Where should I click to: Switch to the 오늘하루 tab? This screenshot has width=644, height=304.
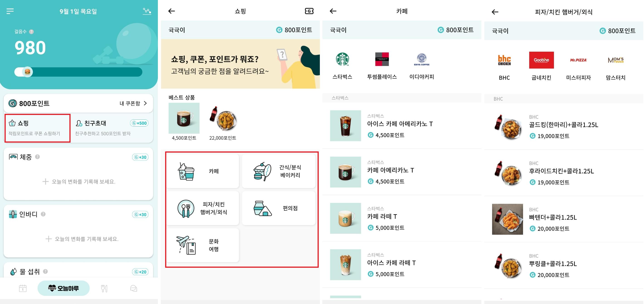64,288
